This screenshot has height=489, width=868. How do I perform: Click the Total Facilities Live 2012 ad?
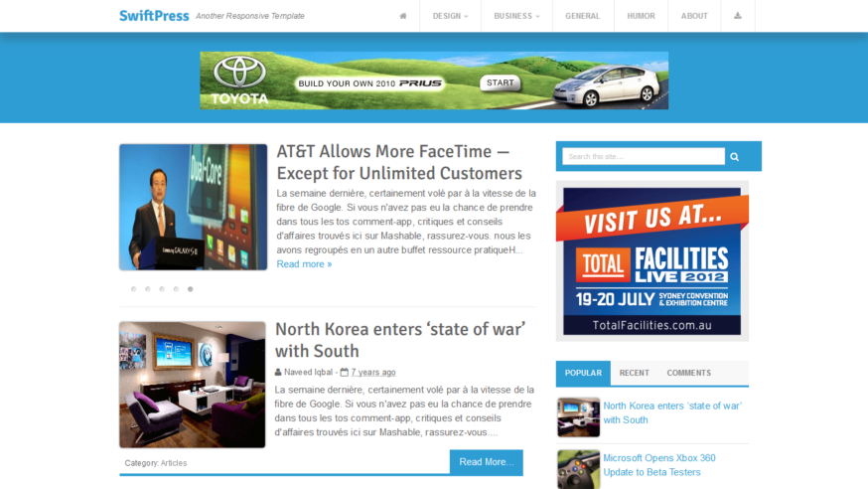[x=652, y=260]
